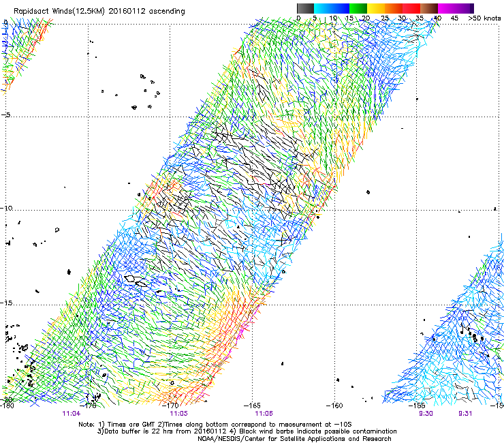This screenshot has height=443, width=504.
Task: Click the '-10' latitude axis label
Action: click(x=6, y=208)
